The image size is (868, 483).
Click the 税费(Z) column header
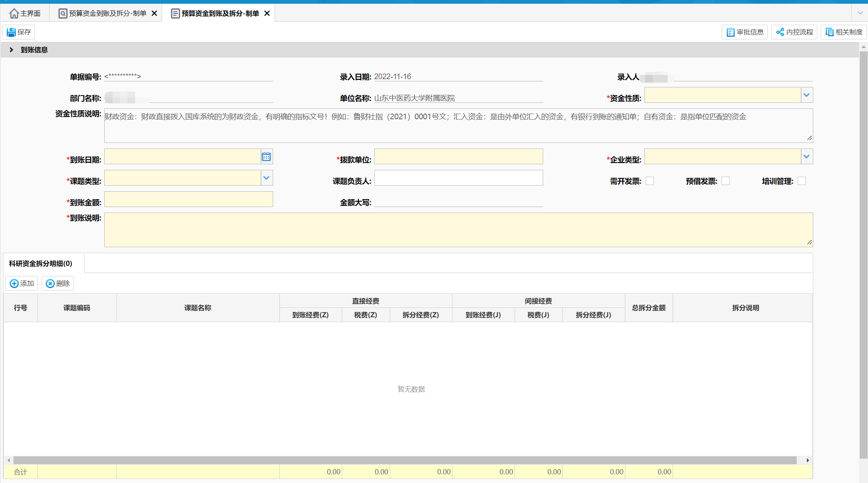tap(366, 315)
